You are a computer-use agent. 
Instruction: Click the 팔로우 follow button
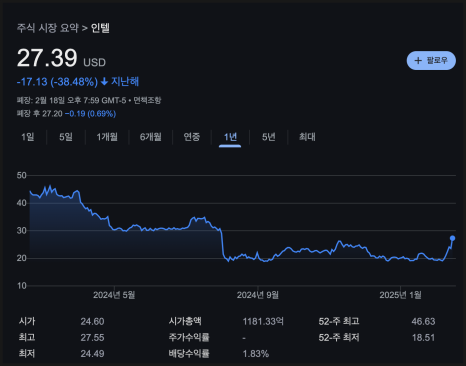(431, 60)
